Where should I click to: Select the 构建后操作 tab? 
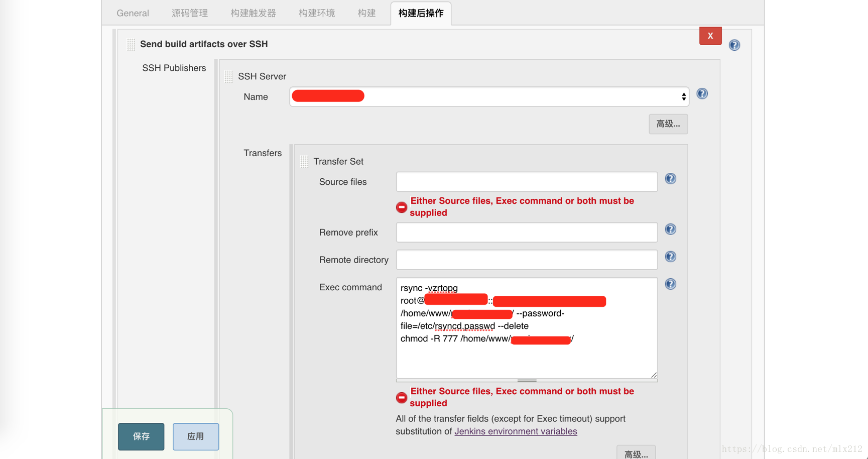[x=421, y=13]
